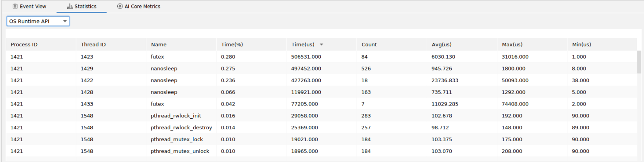The height and width of the screenshot is (162, 644).
Task: Click the Statistics bar chart icon
Action: (x=70, y=7)
